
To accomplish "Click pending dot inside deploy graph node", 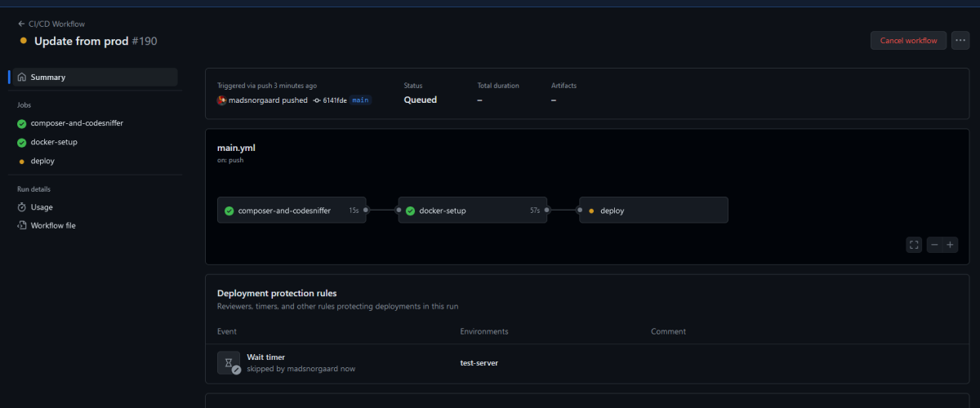I will [591, 211].
